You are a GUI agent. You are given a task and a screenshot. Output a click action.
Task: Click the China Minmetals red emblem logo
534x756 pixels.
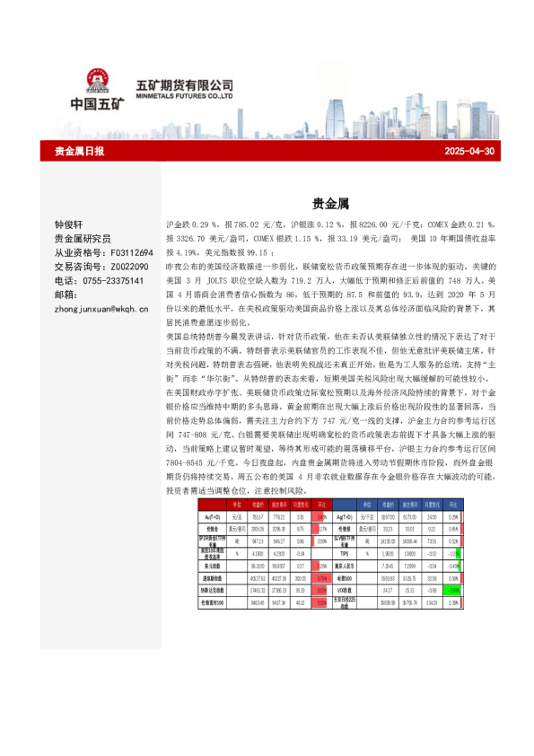[x=97, y=80]
